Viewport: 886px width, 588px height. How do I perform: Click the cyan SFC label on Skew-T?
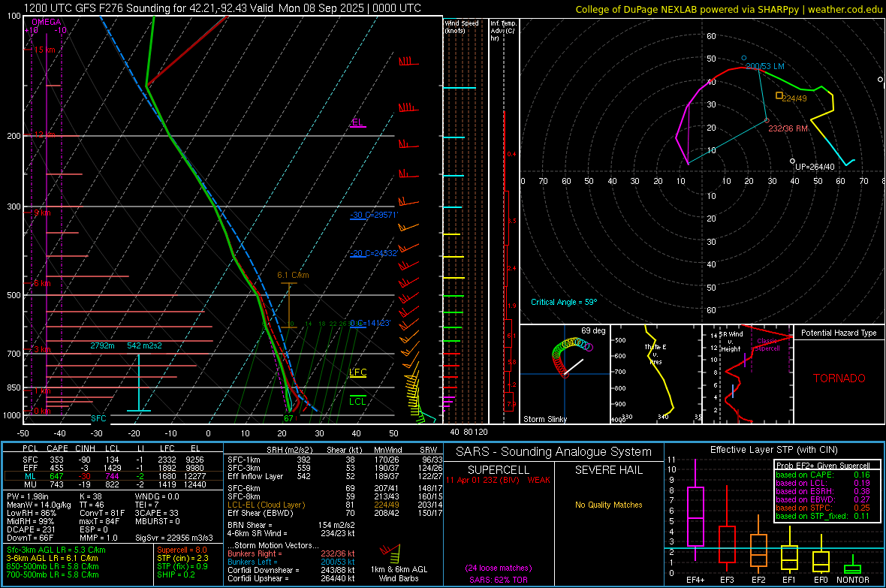[x=98, y=418]
